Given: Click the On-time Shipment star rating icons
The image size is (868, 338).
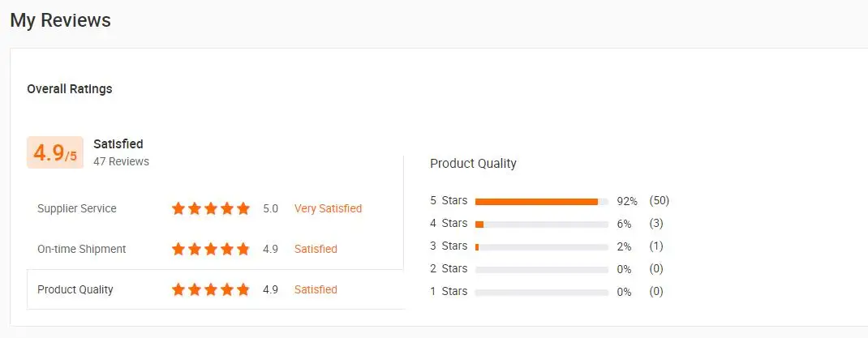Looking at the screenshot, I should pyautogui.click(x=211, y=249).
